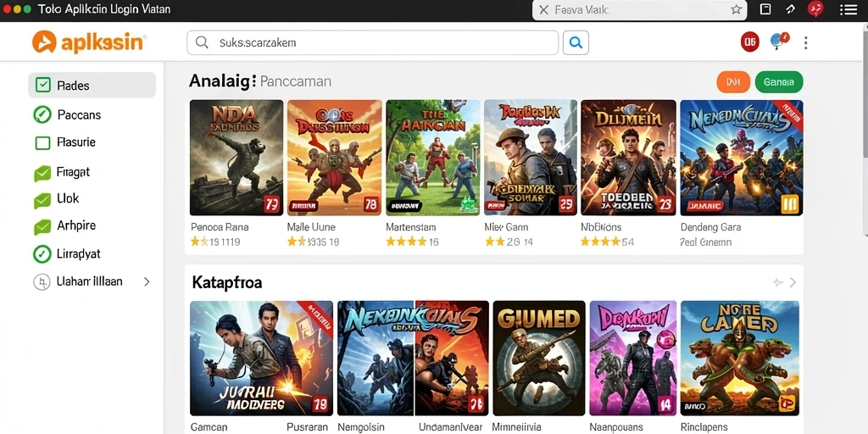Viewport: 868px width, 434px height.
Task: Bookmark the page with the star icon
Action: tap(736, 9)
